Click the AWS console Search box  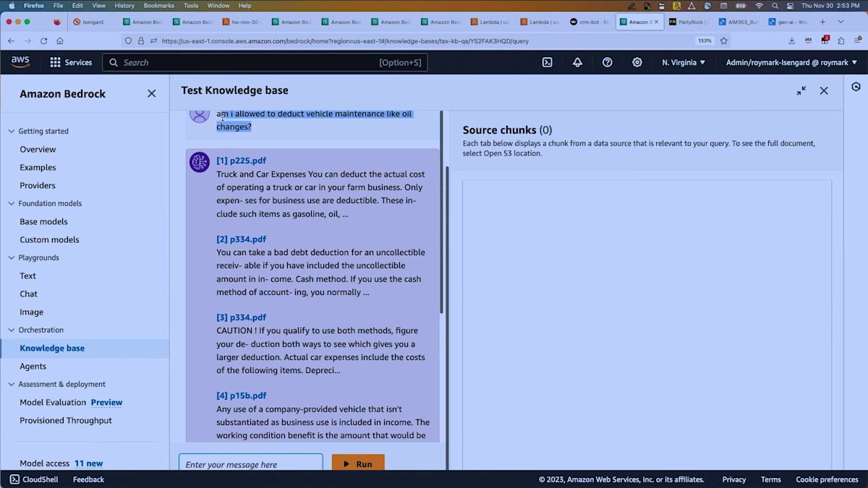(265, 62)
